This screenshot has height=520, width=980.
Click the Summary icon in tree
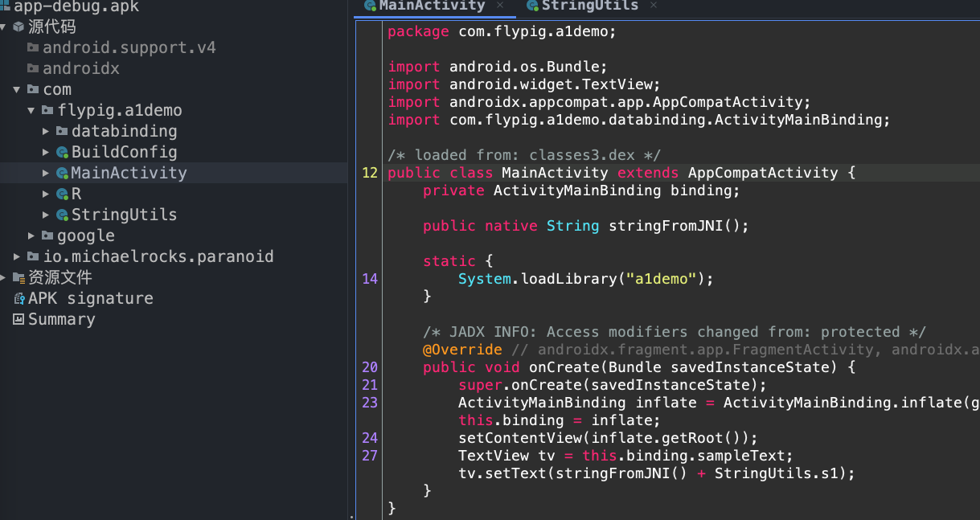pyautogui.click(x=18, y=319)
